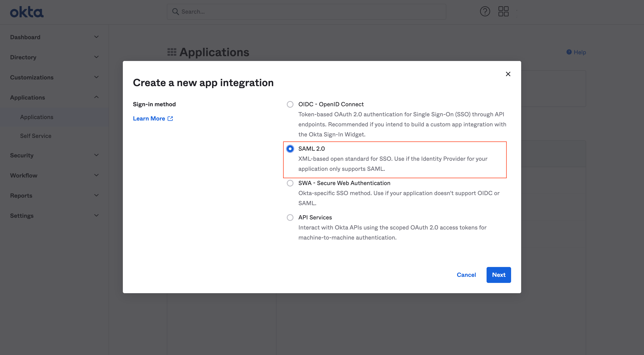
Task: Close the new app integration dialog
Action: pyautogui.click(x=508, y=73)
